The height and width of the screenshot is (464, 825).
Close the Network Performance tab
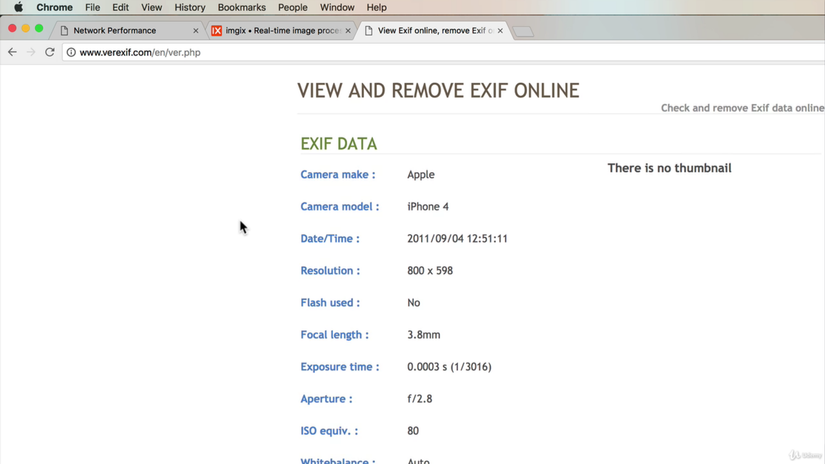[196, 31]
